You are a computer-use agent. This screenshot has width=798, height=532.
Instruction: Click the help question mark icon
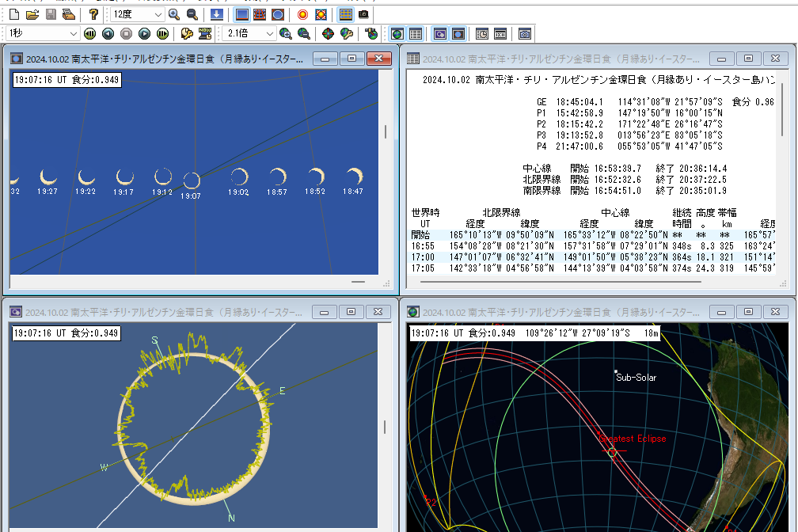click(x=93, y=15)
